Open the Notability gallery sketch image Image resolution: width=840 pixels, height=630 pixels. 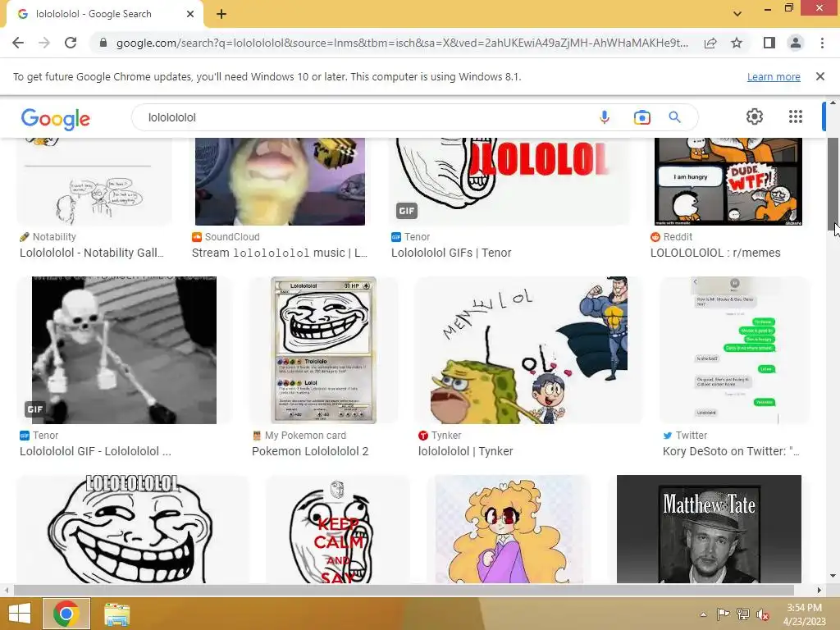click(x=94, y=181)
